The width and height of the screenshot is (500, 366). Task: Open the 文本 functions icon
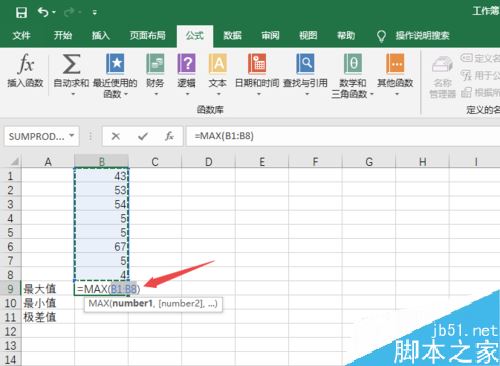(218, 64)
